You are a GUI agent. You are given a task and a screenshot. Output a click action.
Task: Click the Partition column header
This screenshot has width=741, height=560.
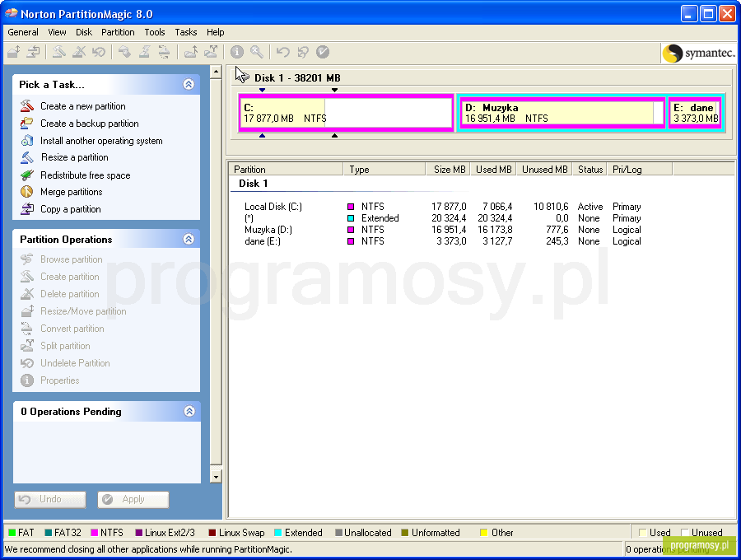[287, 169]
